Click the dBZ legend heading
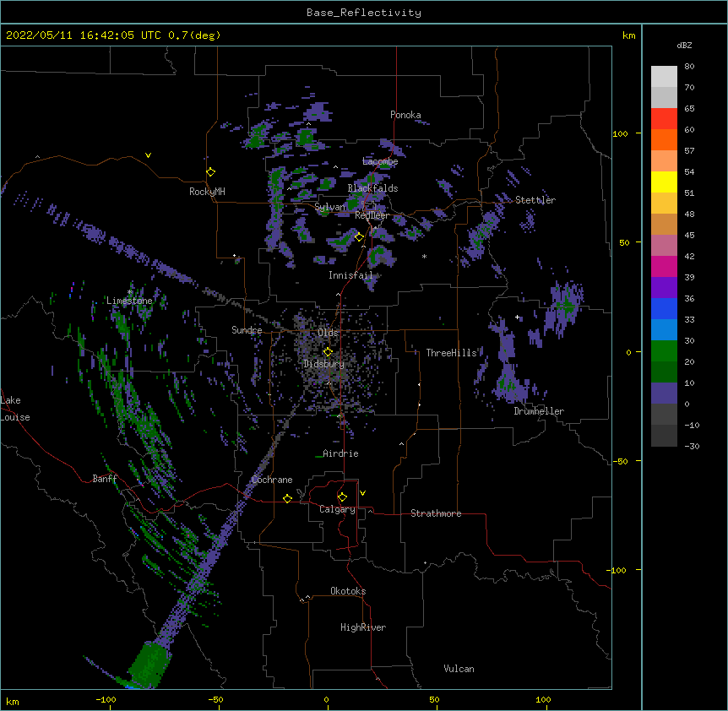The height and width of the screenshot is (711, 728). click(x=684, y=46)
